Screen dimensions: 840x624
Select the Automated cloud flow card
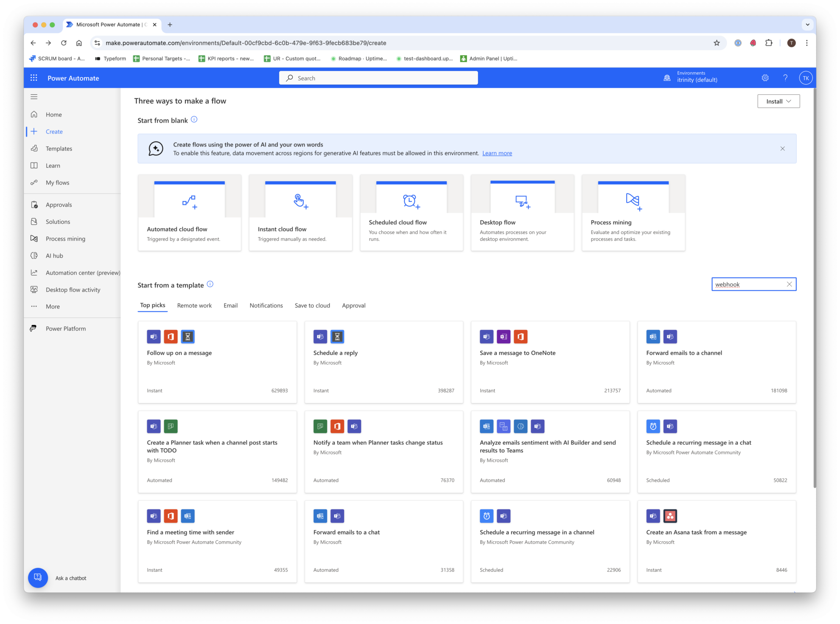pos(189,212)
